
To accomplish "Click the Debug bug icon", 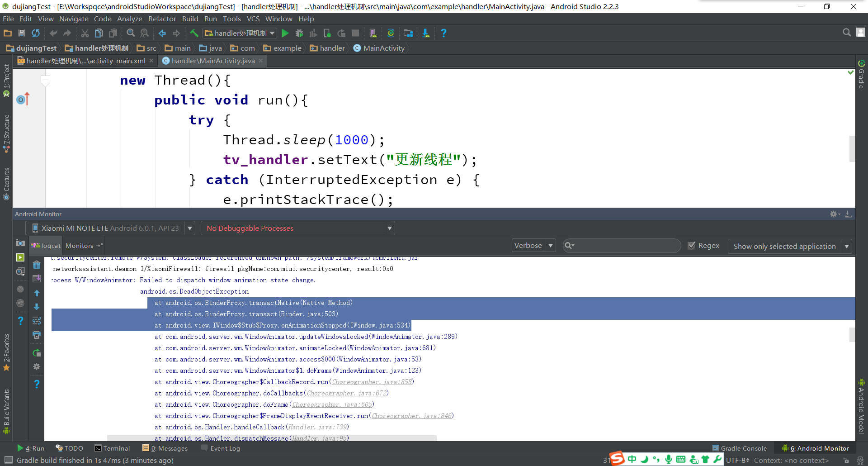I will pos(299,33).
